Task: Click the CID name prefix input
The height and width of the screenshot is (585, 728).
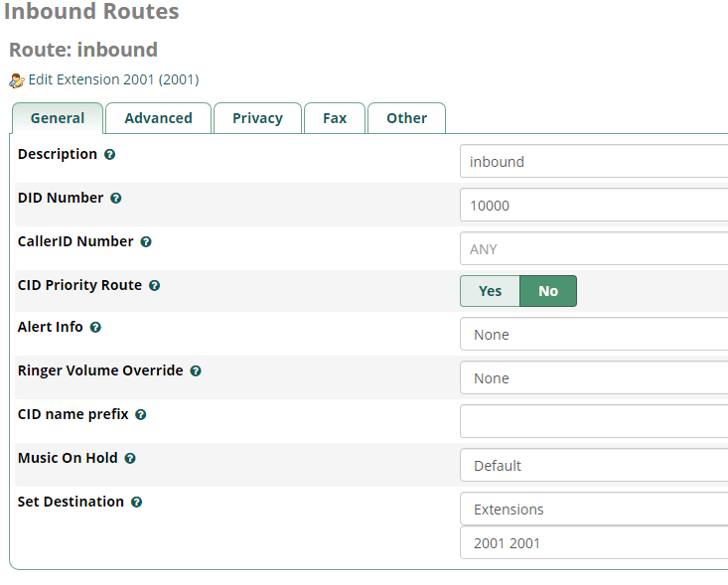Action: [594, 421]
